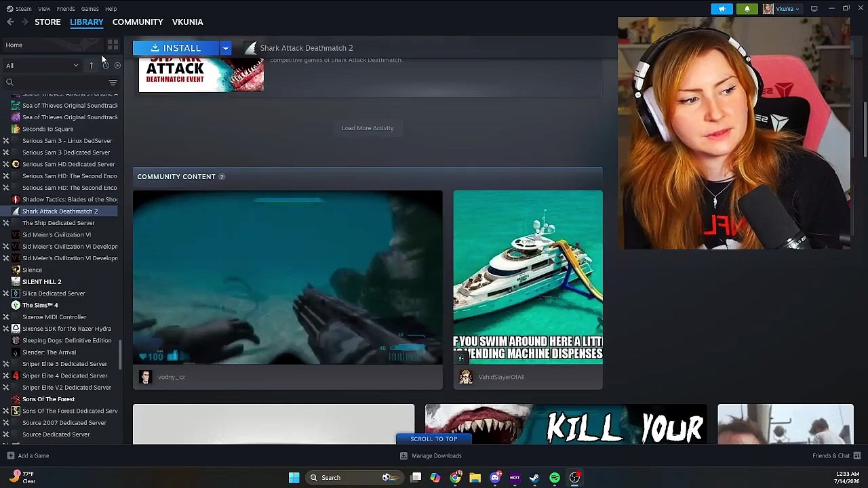The width and height of the screenshot is (868, 488).
Task: Open the Games menu
Action: pyautogui.click(x=90, y=9)
